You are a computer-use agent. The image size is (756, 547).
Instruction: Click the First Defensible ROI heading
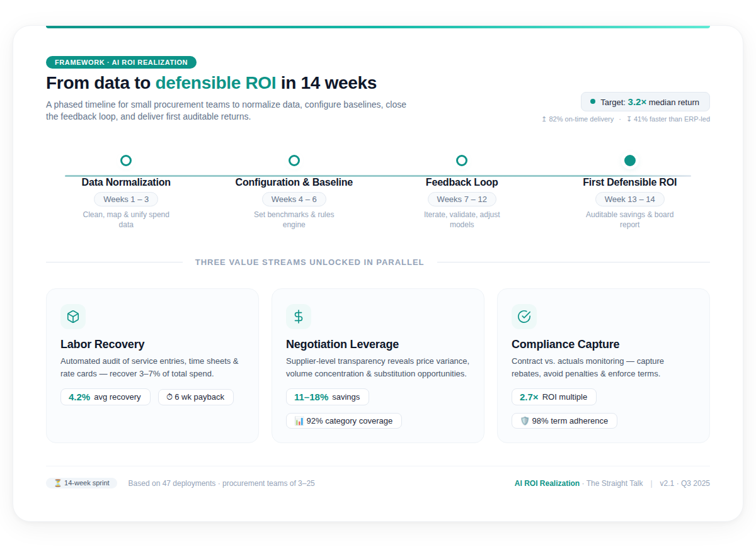coord(630,183)
